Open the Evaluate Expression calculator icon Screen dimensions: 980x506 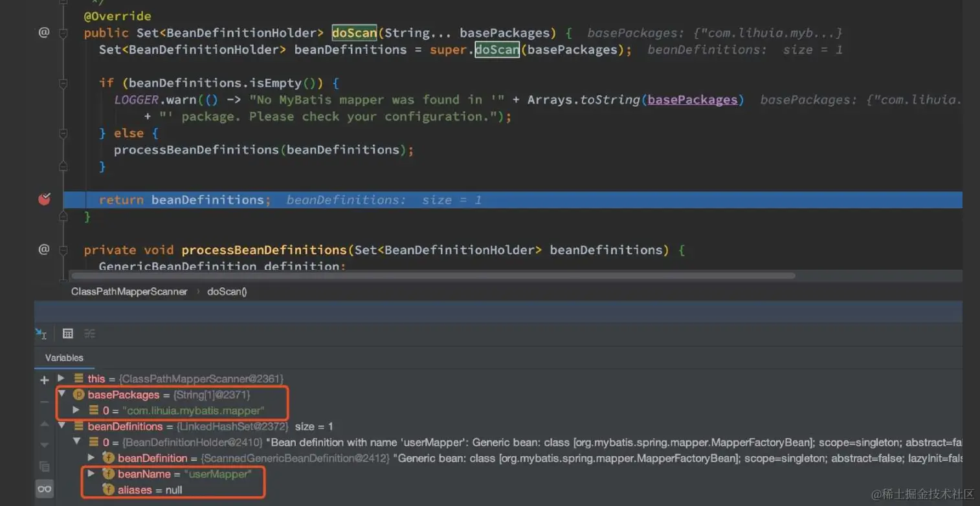tap(67, 333)
